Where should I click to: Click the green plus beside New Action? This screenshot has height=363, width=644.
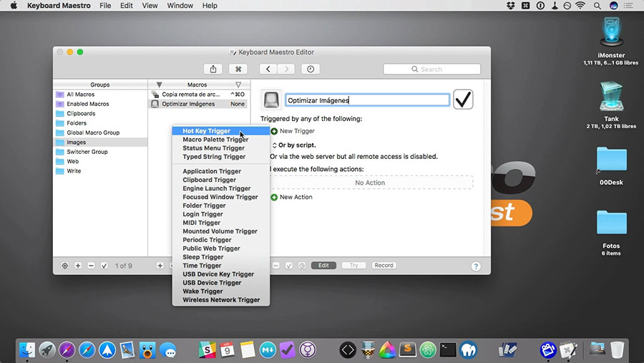pos(274,198)
